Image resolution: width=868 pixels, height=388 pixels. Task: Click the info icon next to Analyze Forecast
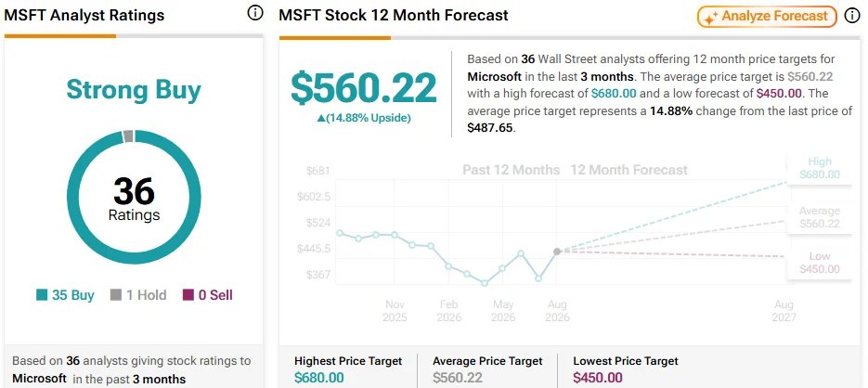point(852,16)
